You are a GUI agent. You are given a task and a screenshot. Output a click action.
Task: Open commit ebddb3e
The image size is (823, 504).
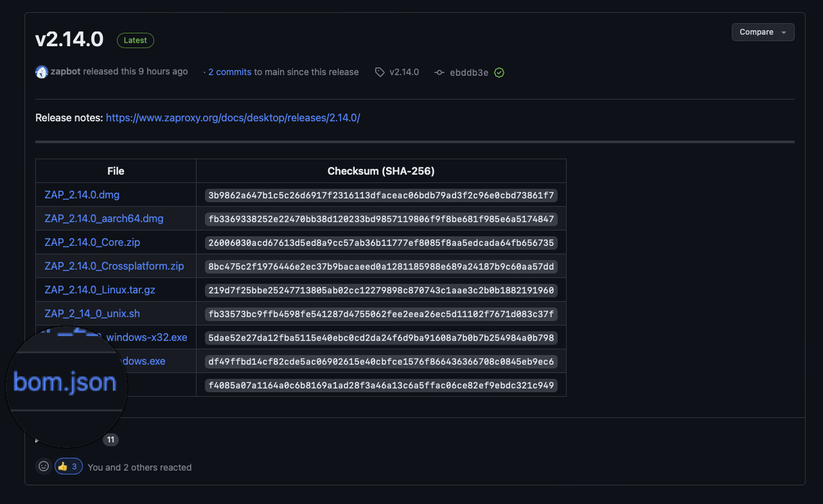[469, 73]
